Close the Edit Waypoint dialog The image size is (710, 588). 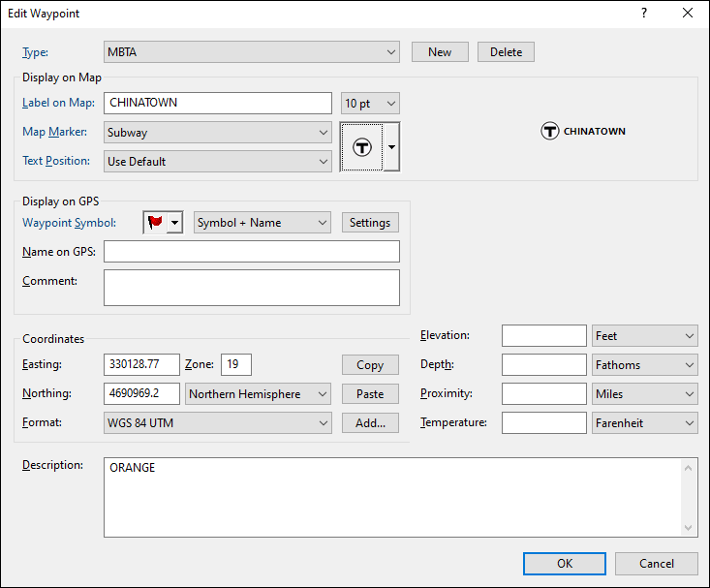pyautogui.click(x=688, y=14)
